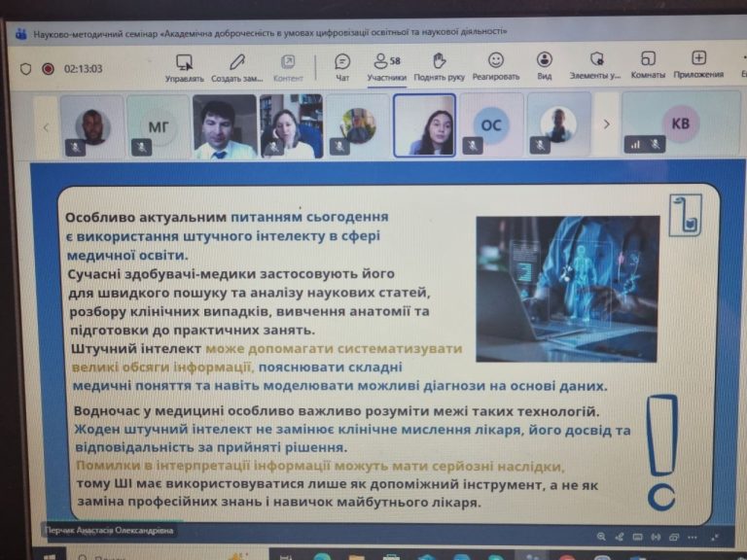This screenshot has width=747, height=560.
Task: Select video tile of woman near bookshelf
Action: (291, 125)
